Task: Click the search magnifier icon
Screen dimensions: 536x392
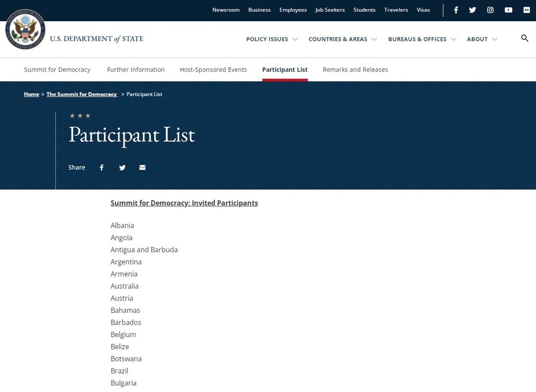Action: [525, 38]
